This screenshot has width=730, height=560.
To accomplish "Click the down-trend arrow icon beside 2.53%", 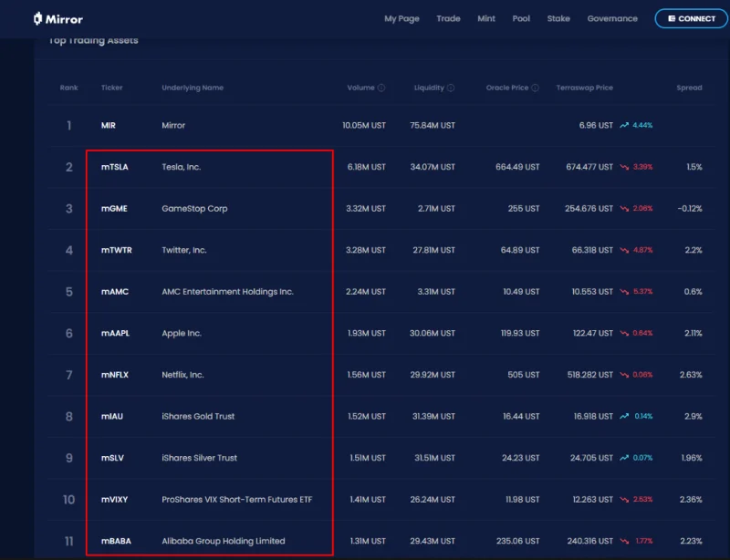I will 624,500.
